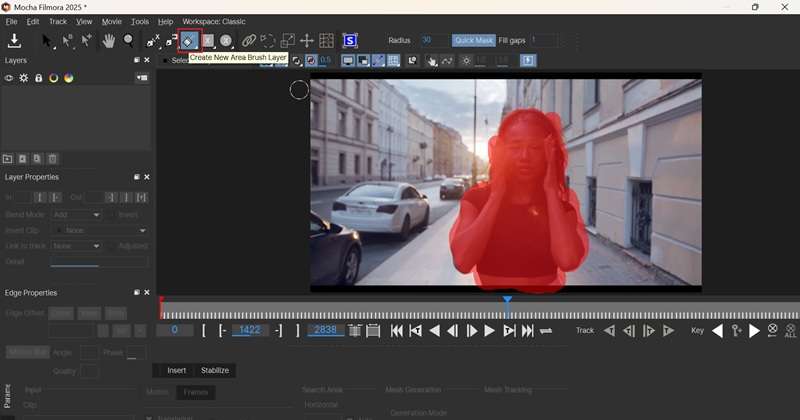This screenshot has height=420, width=800.
Task: Click the add keyframe key icon
Action: pyautogui.click(x=736, y=331)
